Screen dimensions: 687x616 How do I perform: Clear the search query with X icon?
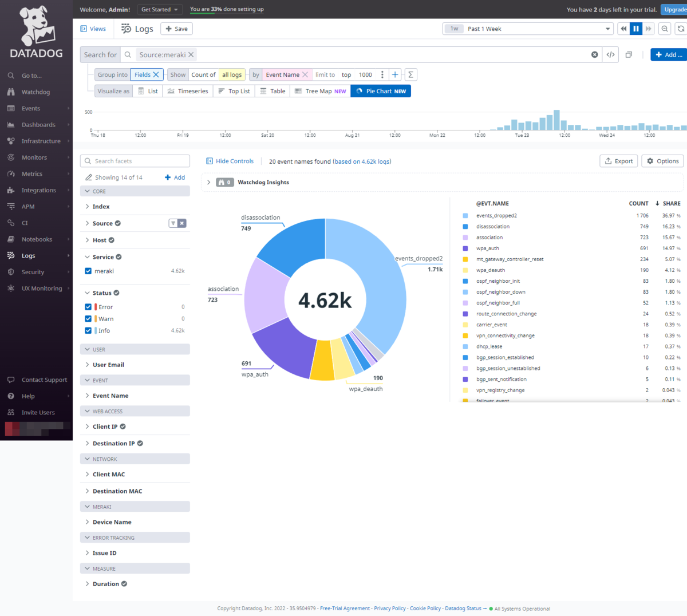click(595, 55)
